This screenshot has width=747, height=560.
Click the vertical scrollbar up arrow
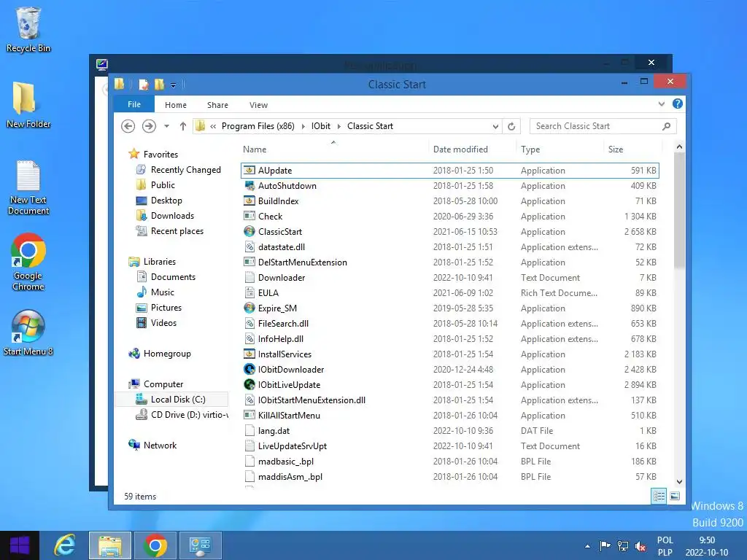pos(679,147)
